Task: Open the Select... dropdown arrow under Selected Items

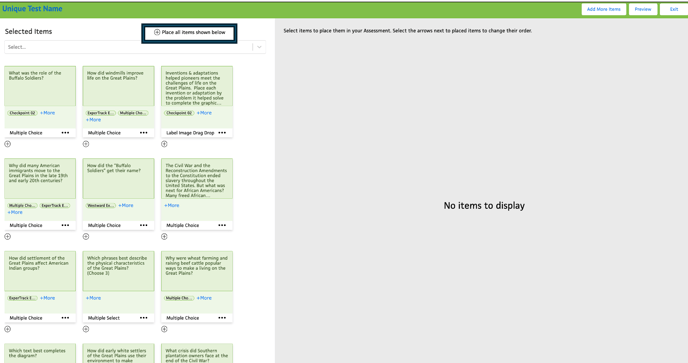Action: click(259, 47)
